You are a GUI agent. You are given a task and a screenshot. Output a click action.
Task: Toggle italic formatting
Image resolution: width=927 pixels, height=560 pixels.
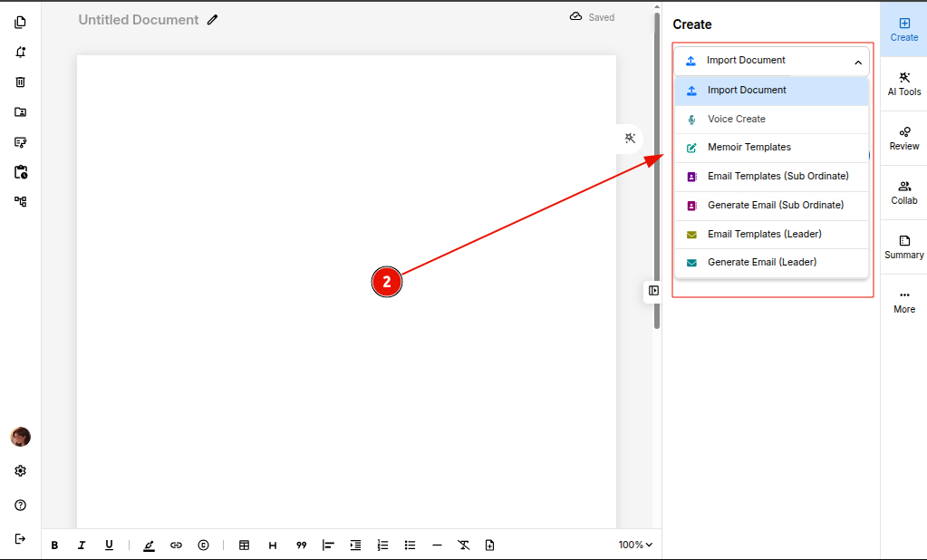[82, 546]
